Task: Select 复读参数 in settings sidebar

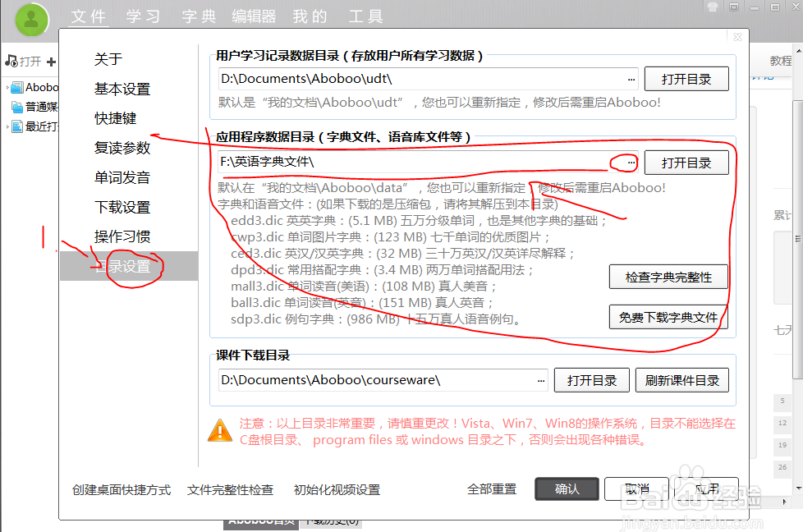Action: 122,148
